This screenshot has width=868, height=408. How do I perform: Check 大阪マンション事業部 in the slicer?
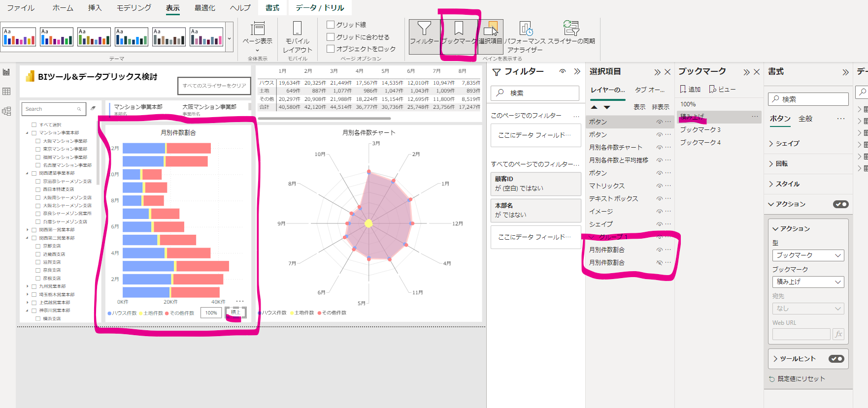point(38,141)
